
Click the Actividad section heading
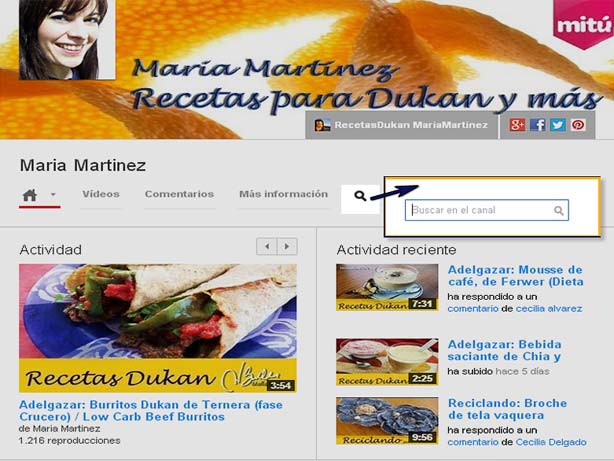(x=51, y=250)
